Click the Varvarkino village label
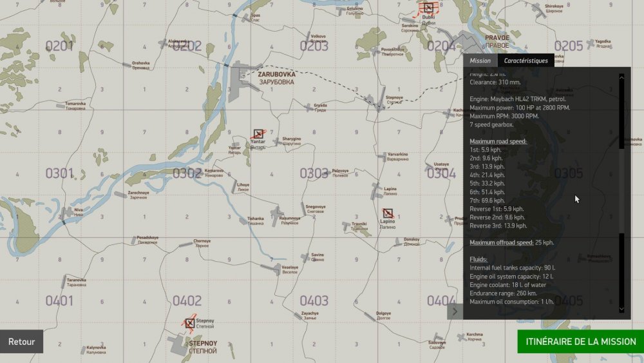644x363 pixels. click(x=397, y=156)
